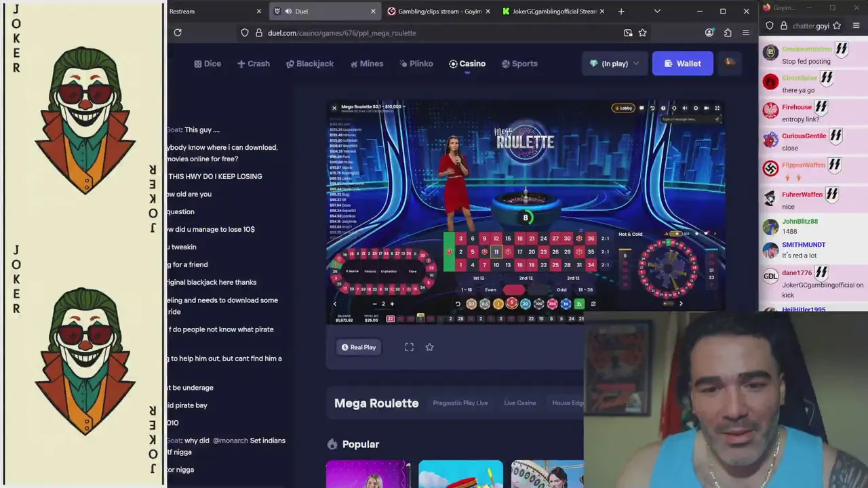Mute the Duel tab audio icon
Image resolution: width=868 pixels, height=488 pixels.
pos(288,12)
